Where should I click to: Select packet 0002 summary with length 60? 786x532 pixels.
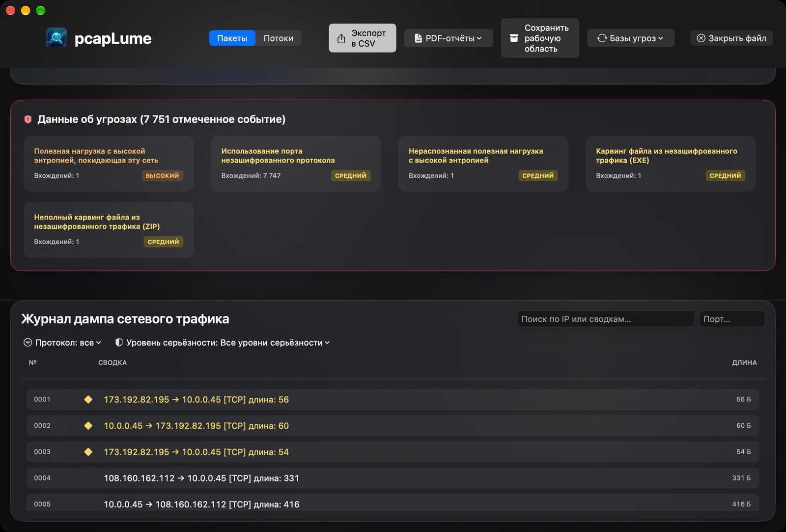[196, 425]
